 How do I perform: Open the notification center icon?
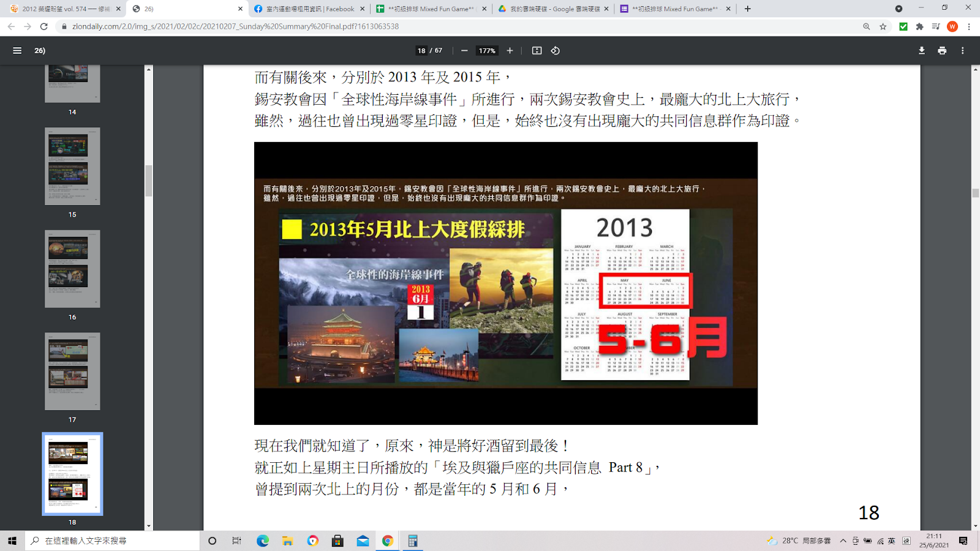click(963, 541)
